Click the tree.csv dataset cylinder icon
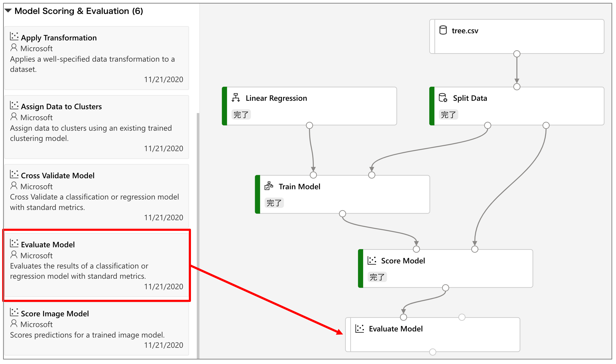Viewport: 616px width, 364px height. [443, 30]
